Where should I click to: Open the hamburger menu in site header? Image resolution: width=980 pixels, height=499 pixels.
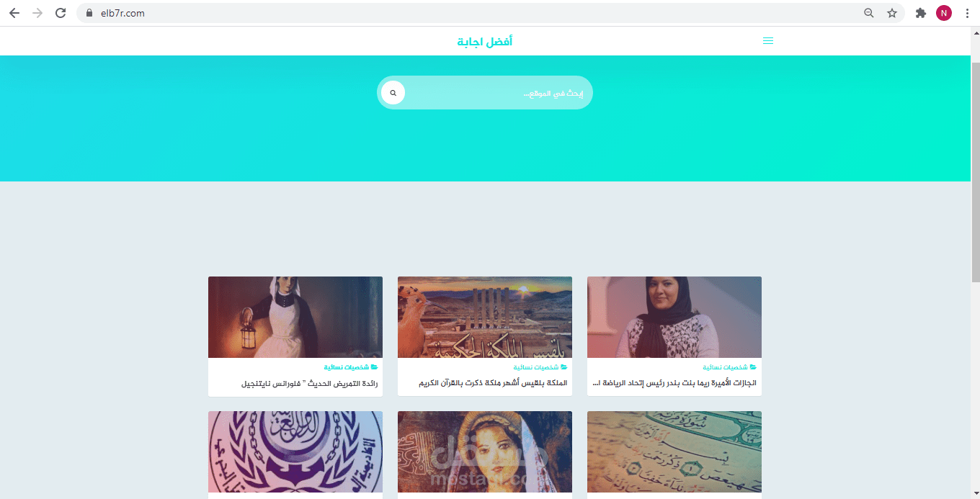point(768,41)
